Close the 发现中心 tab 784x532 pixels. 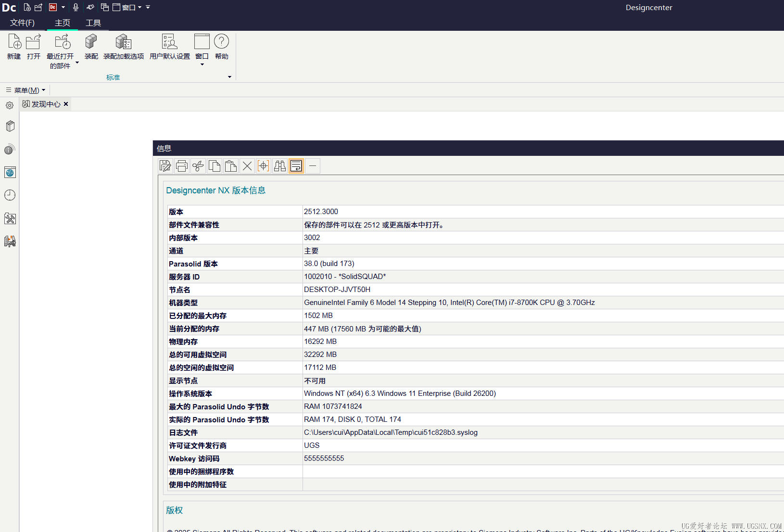[66, 104]
